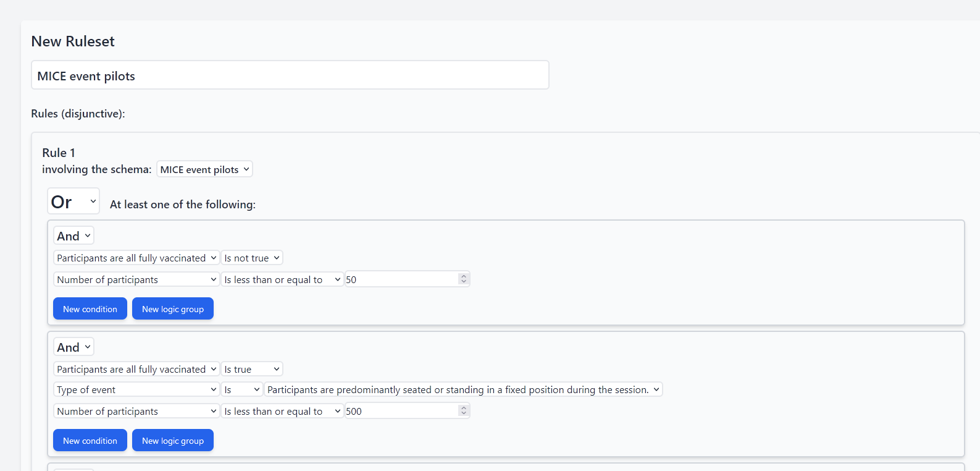This screenshot has width=980, height=471.
Task: Click New condition in the second And group
Action: (x=90, y=441)
